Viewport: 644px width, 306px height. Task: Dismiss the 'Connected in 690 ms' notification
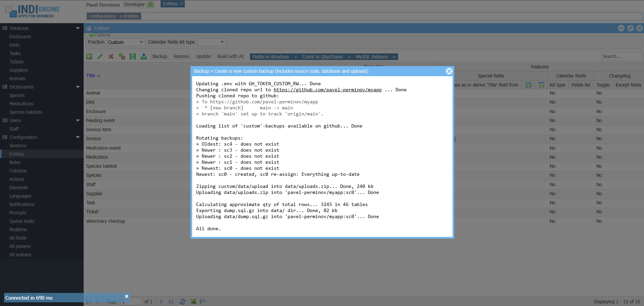pos(127,296)
